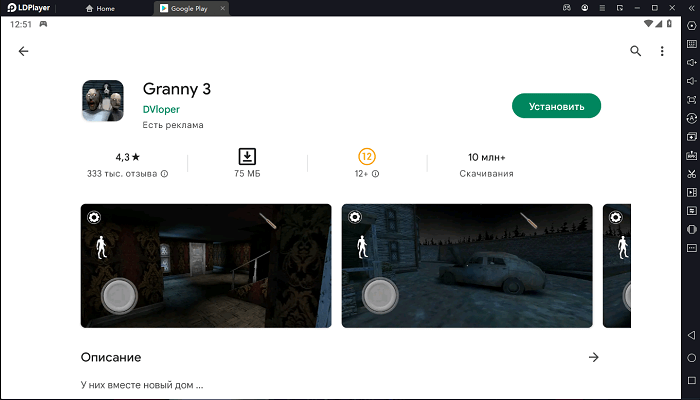Collapse the LDPlayer sidebar with double chevron
This screenshot has height=400, width=700.
[692, 8]
